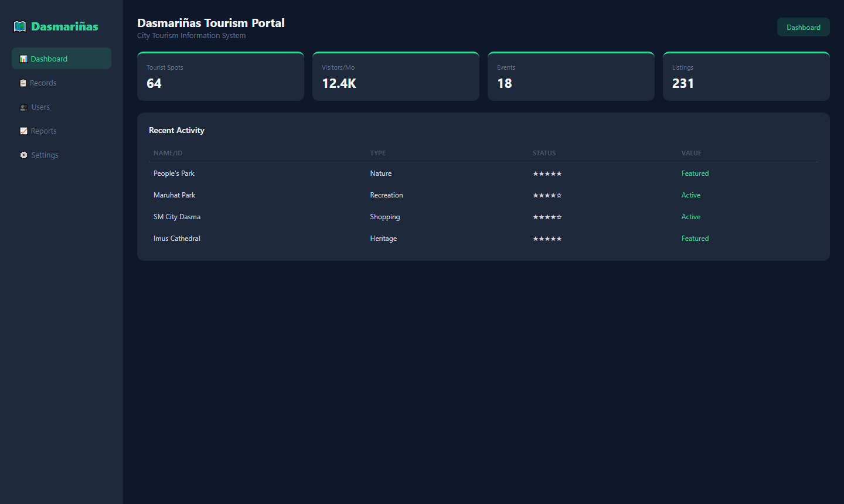Click the NAME/ID column header
This screenshot has width=844, height=504.
pos(168,153)
